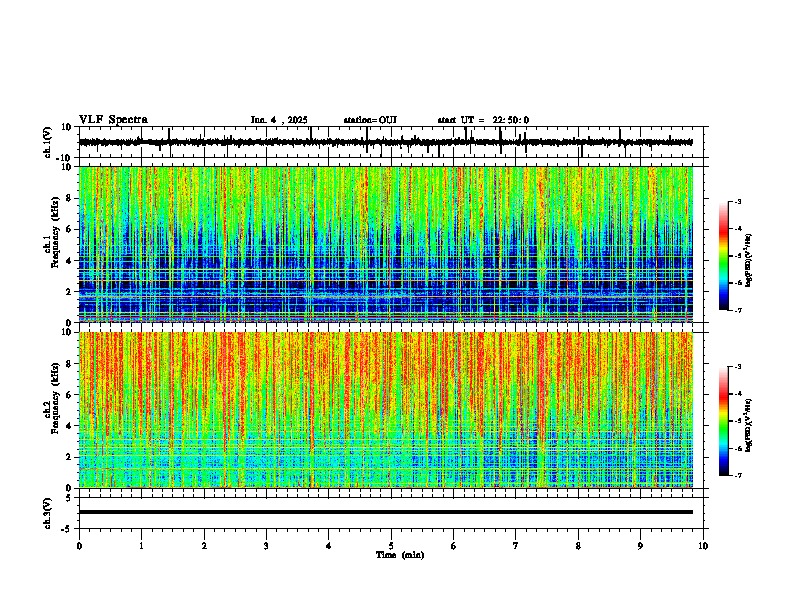
Task: Select the ch.2 "Frequency (kHz)" axis label
Action: point(55,398)
